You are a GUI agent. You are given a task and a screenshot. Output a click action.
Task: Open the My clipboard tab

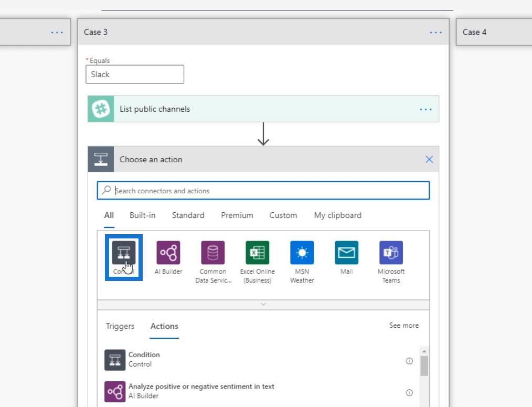337,215
